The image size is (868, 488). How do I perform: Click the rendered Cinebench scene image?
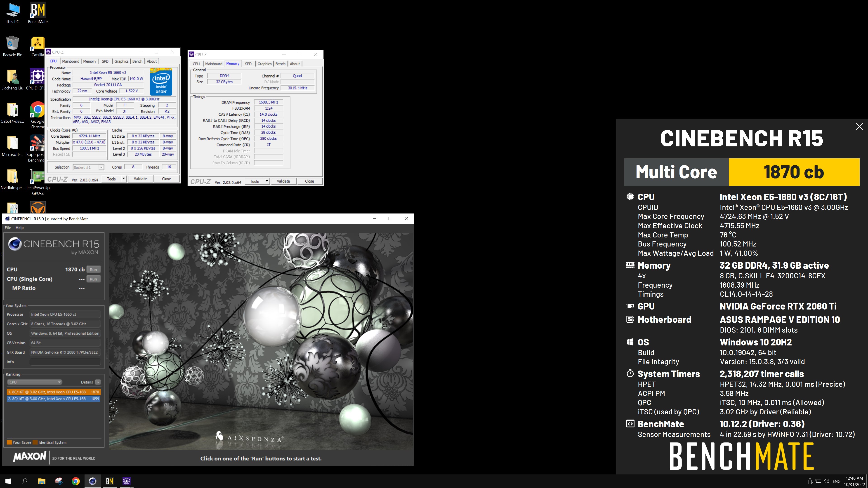click(261, 341)
